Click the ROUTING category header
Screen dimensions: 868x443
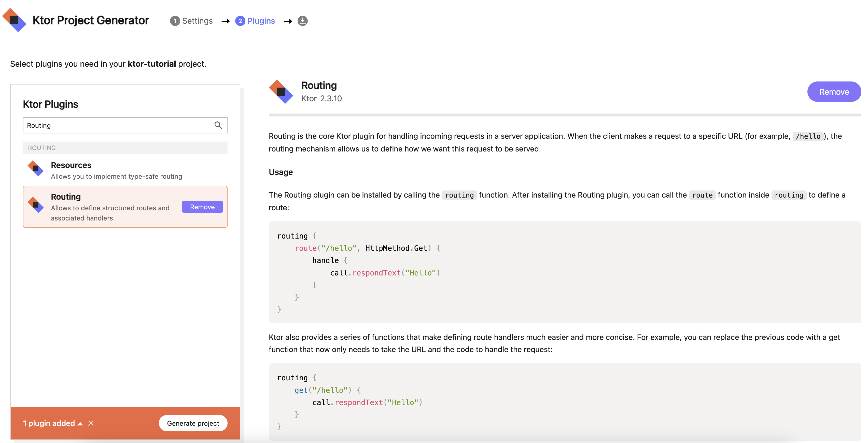click(125, 148)
